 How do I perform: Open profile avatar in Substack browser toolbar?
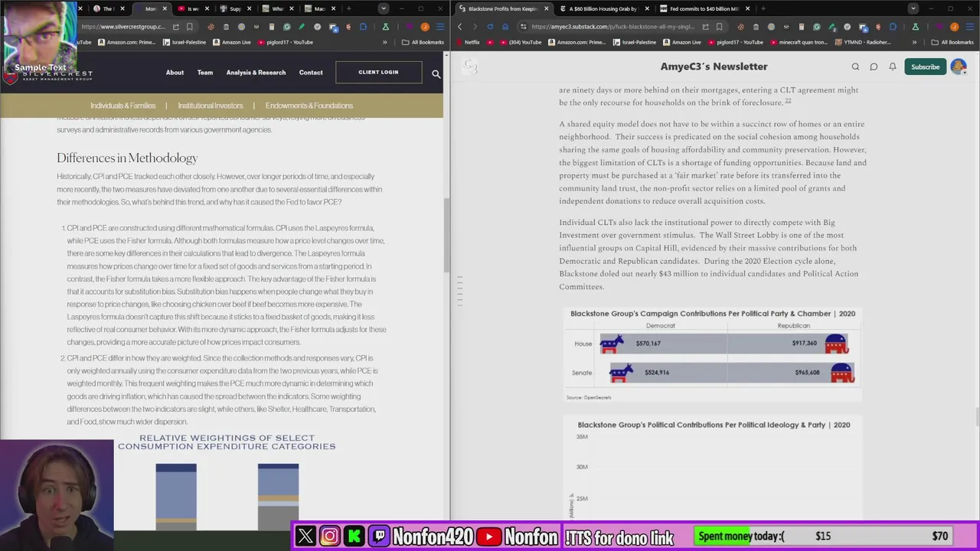[x=954, y=27]
